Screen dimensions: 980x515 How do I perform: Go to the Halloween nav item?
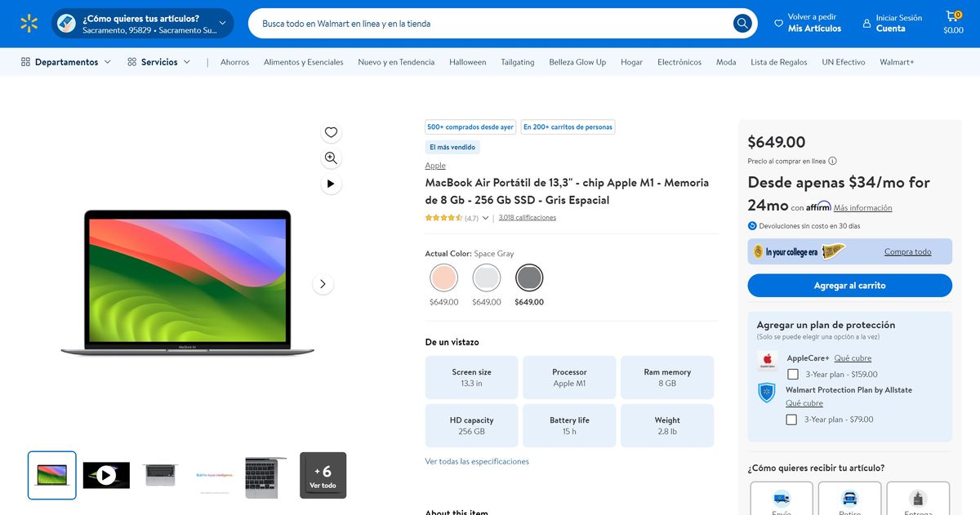[467, 62]
